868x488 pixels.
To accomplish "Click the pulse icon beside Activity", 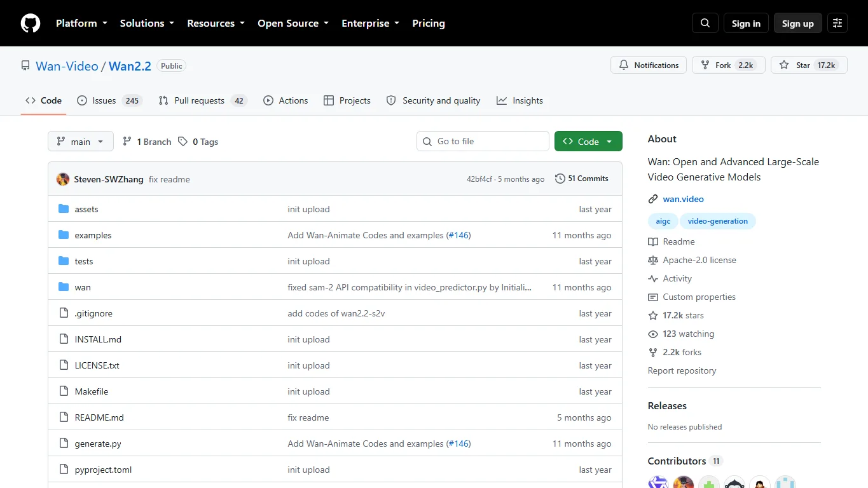I will 653,278.
